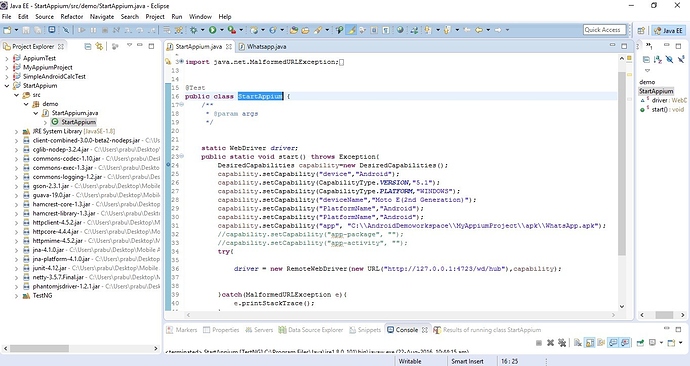Image resolution: width=690 pixels, height=366 pixels.
Task: Click Open Console icon in Console toolbar
Action: tap(671, 343)
